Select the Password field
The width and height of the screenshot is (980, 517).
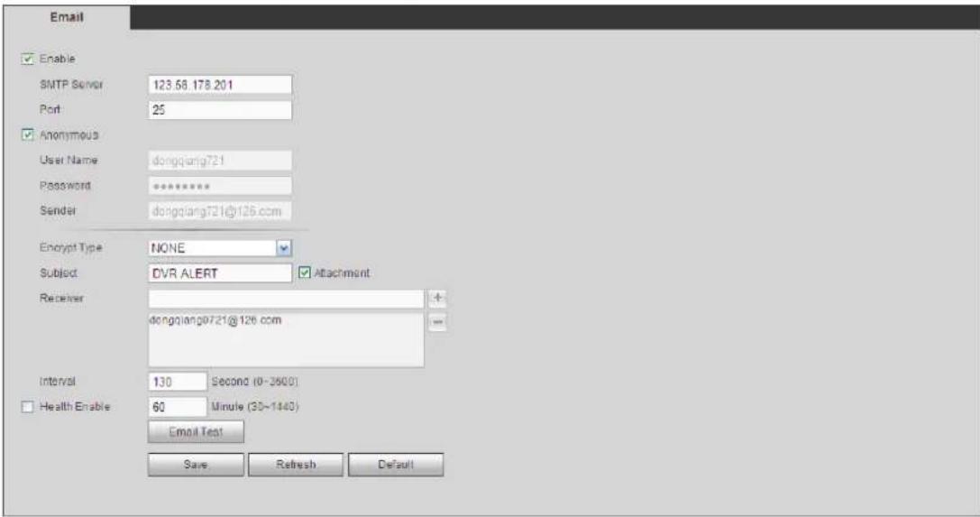(220, 186)
